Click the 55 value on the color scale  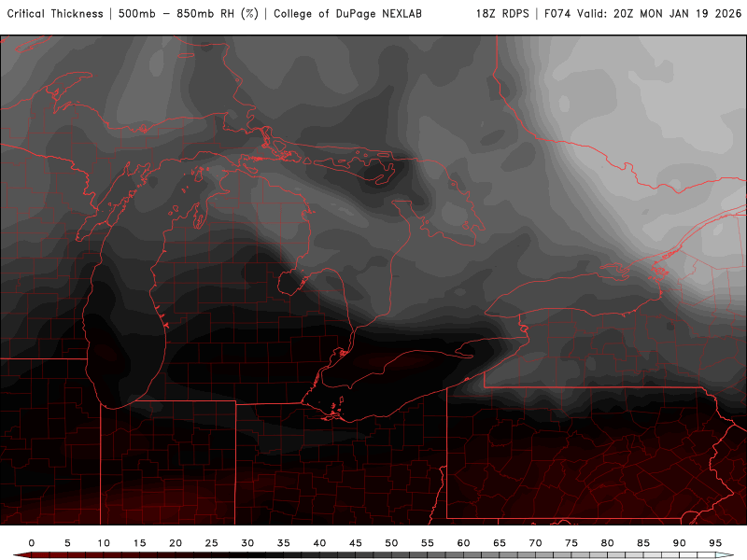pos(428,543)
